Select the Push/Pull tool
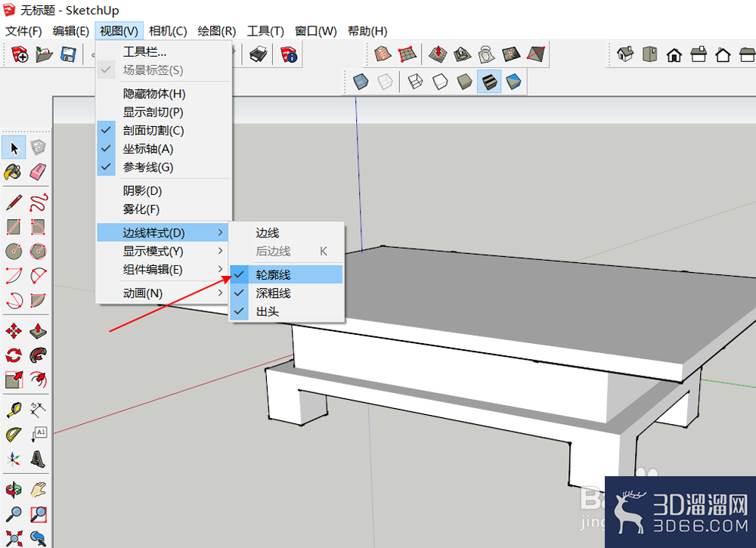756x548 pixels. 38,331
